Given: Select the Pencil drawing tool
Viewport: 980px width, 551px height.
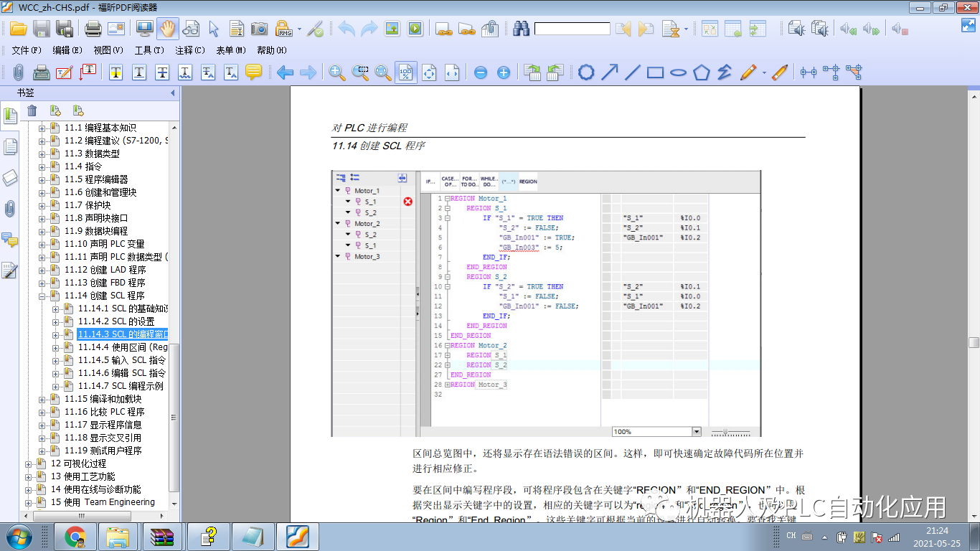Looking at the screenshot, I should point(748,72).
